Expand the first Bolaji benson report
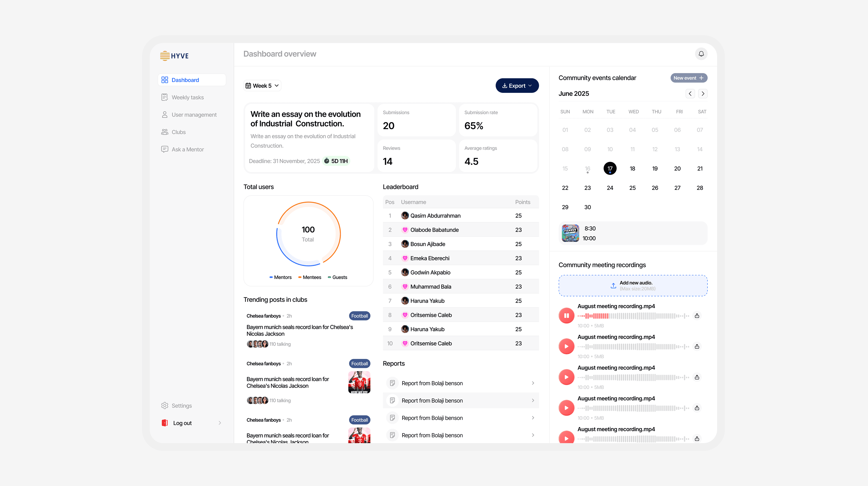 533,383
